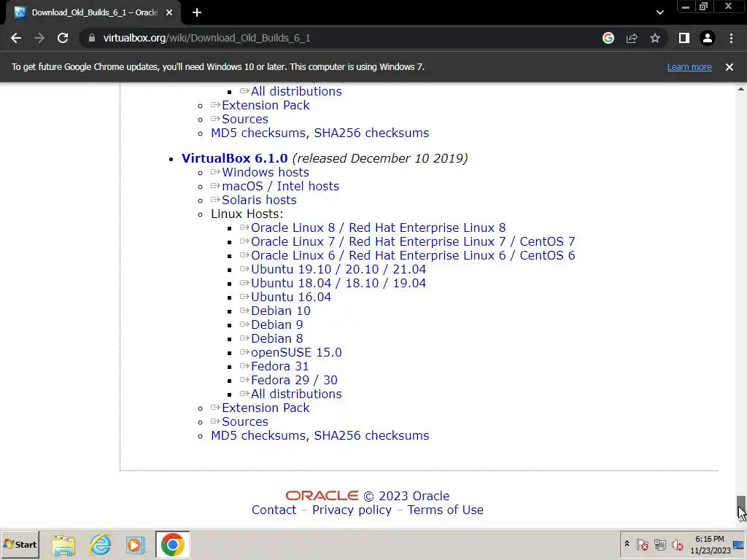The height and width of the screenshot is (560, 747).
Task: Reload the VirtualBox page
Action: 63,38
